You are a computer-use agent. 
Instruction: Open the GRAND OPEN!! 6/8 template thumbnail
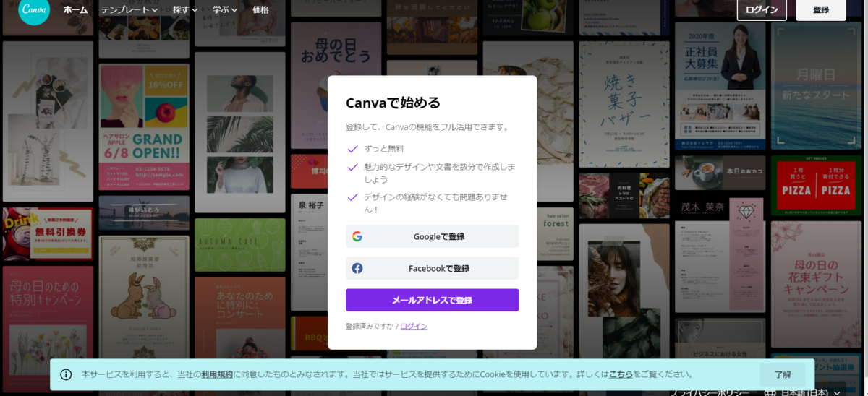144,126
